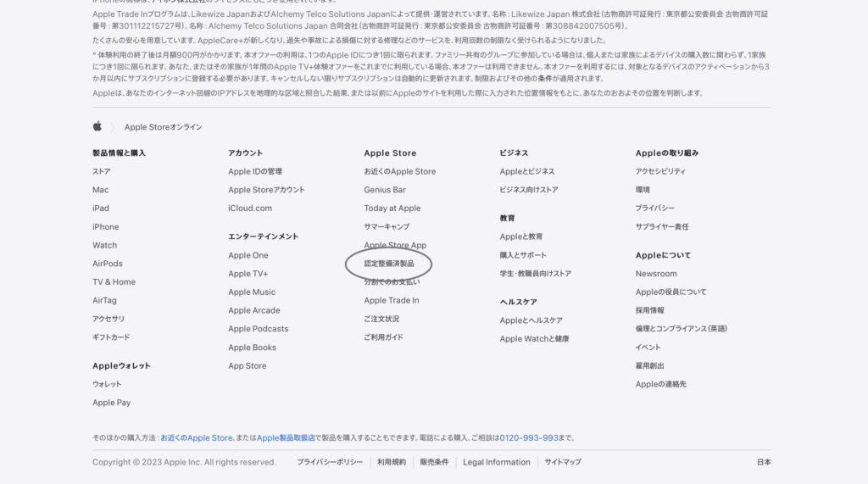The image size is (868, 484).
Task: Open the Apple IDの管理 link
Action: 255,171
